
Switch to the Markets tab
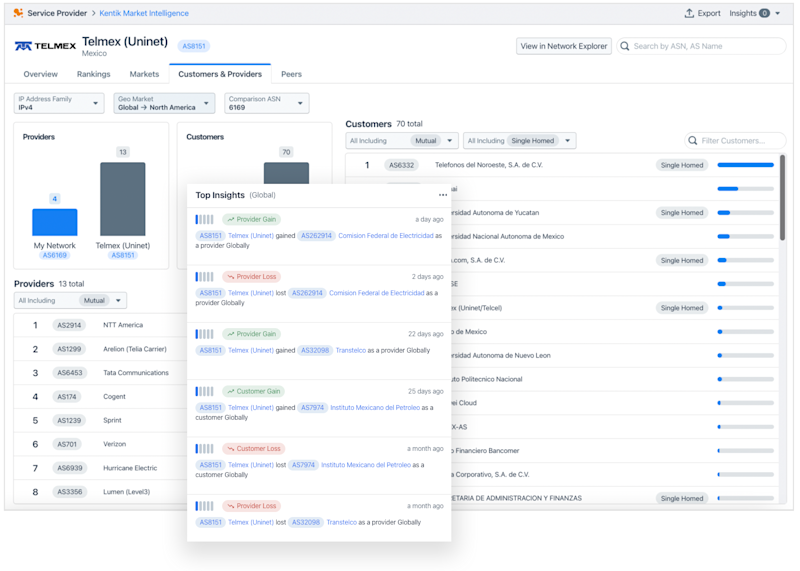click(144, 74)
